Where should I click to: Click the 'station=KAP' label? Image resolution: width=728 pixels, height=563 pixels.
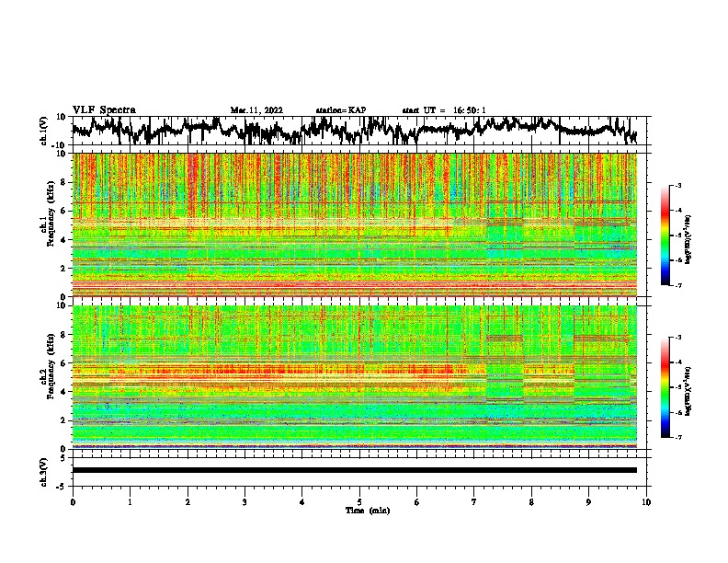click(x=341, y=110)
